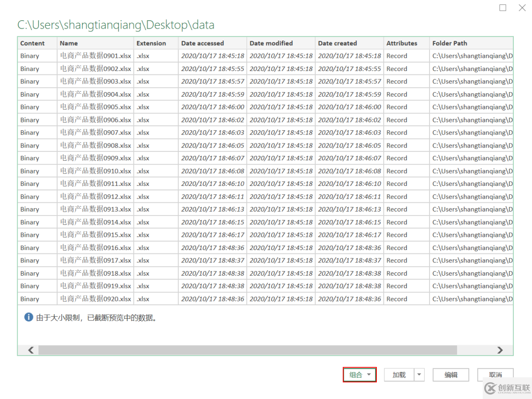
Task: Click the data folder path title
Action: pos(116,25)
